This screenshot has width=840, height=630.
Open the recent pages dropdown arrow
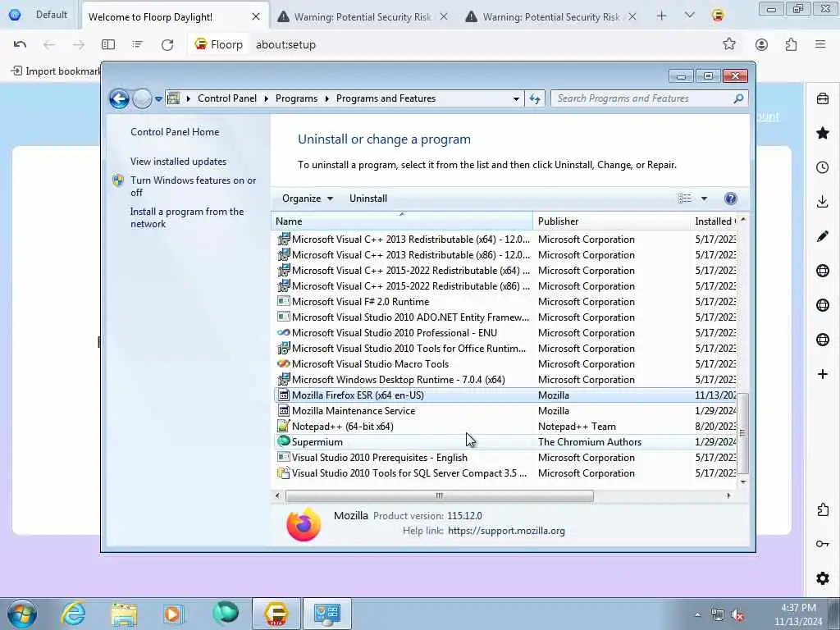click(158, 99)
